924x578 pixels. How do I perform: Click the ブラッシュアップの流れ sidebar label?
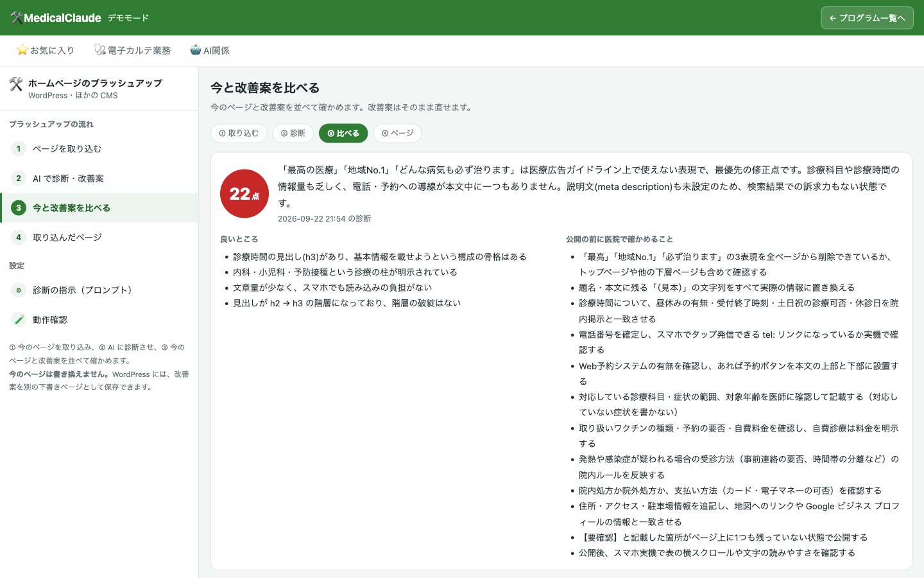[51, 124]
